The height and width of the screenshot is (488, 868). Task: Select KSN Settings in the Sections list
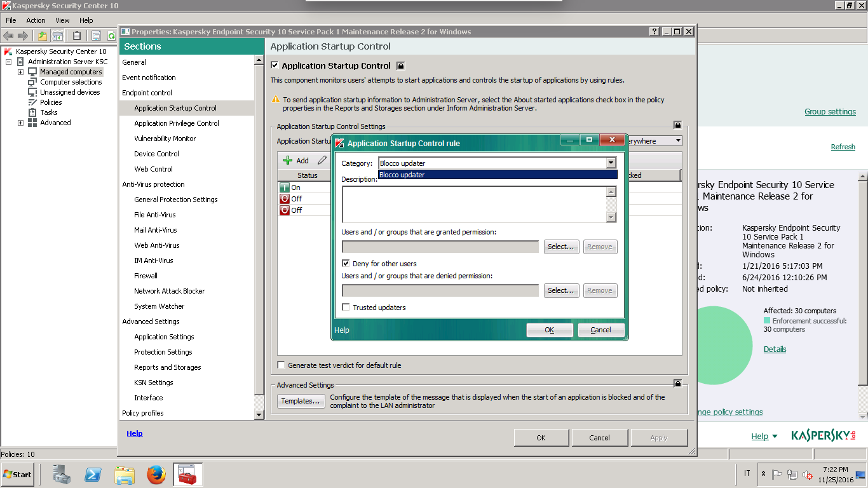point(153,383)
